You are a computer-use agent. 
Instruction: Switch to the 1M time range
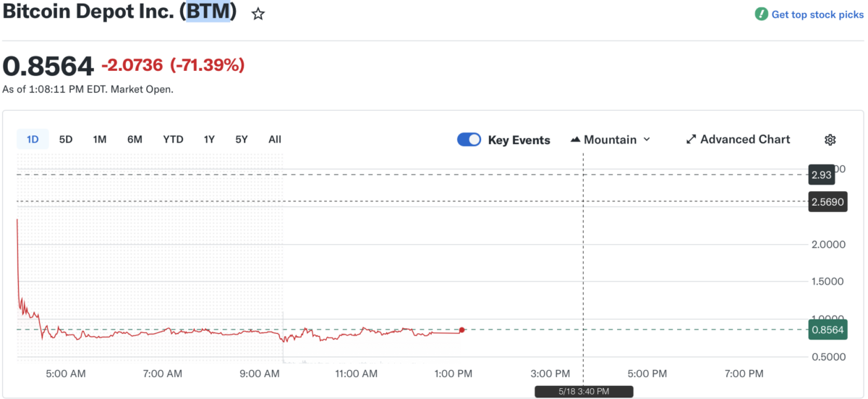pyautogui.click(x=100, y=139)
